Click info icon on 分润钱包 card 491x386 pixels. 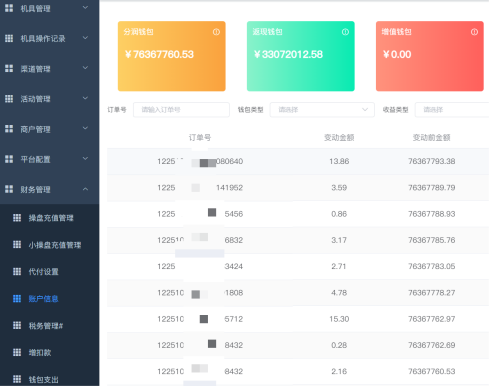216,32
